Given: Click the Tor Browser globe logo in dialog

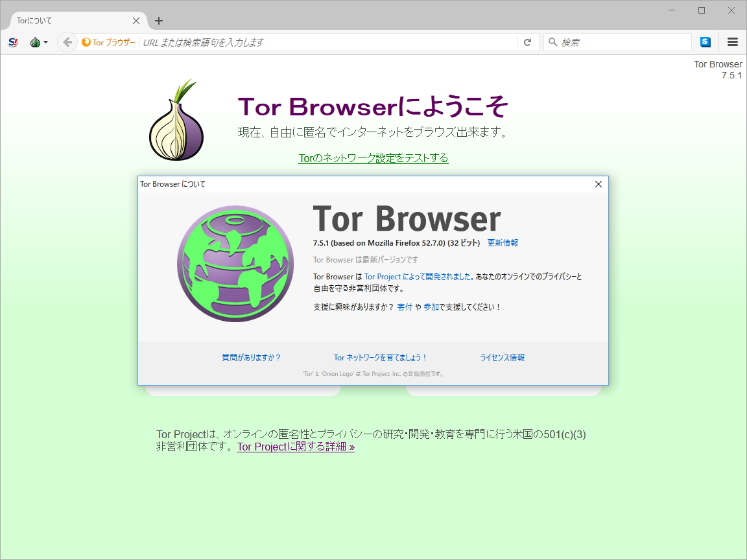Looking at the screenshot, I should click(x=235, y=263).
